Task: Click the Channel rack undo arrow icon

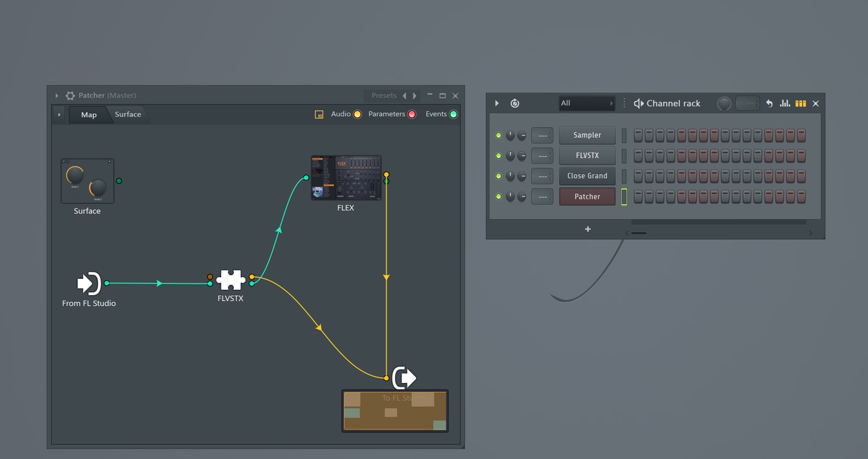Action: tap(769, 104)
